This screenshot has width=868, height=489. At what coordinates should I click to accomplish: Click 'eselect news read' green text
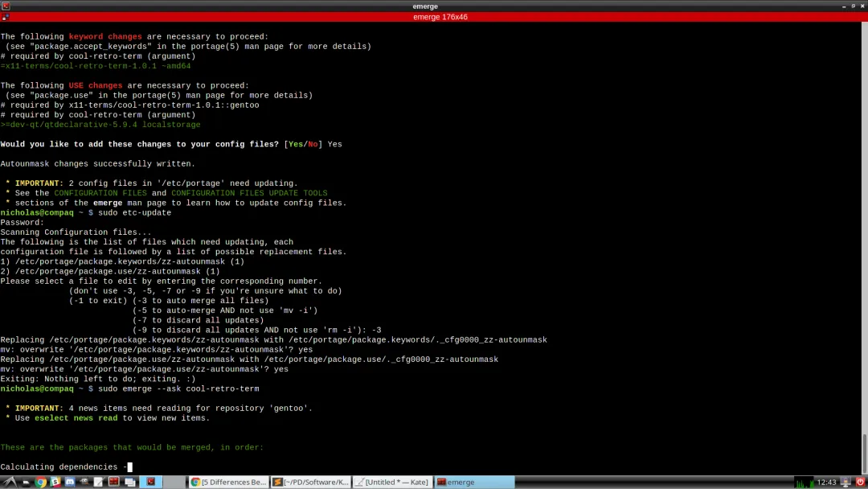coord(76,418)
